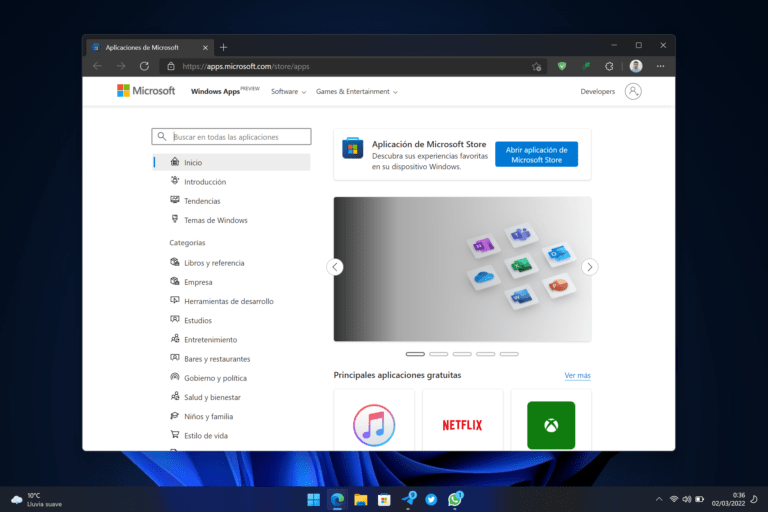Viewport: 768px width, 512px height.
Task: Open Telegram from the taskbar
Action: click(x=408, y=499)
